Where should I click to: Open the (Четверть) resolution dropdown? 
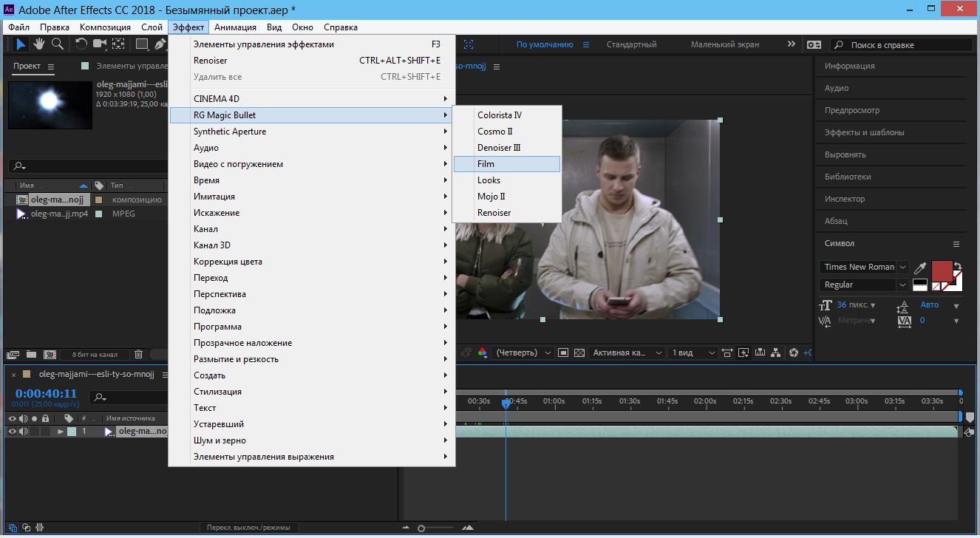[523, 353]
